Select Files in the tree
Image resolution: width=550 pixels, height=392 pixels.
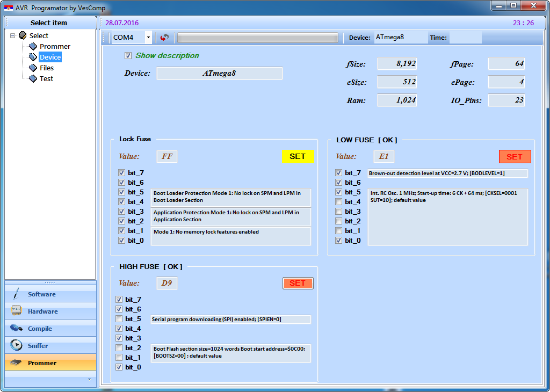click(47, 68)
